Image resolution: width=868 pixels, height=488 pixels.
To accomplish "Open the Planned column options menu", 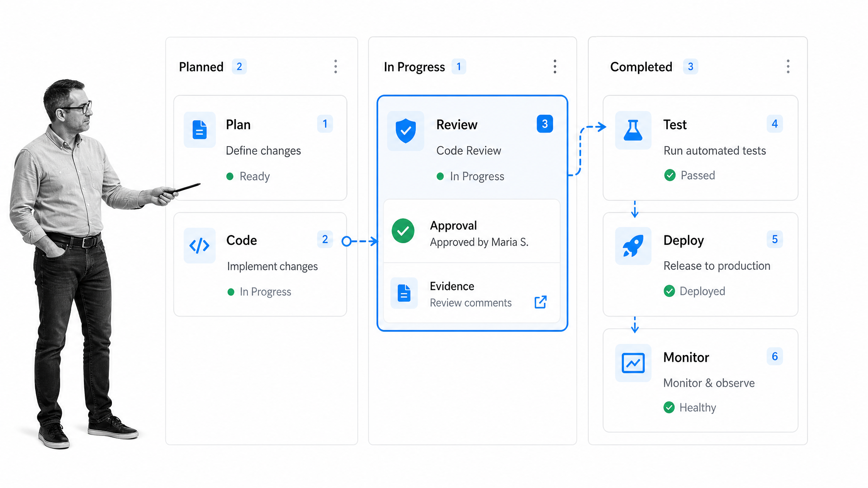I will pos(336,67).
